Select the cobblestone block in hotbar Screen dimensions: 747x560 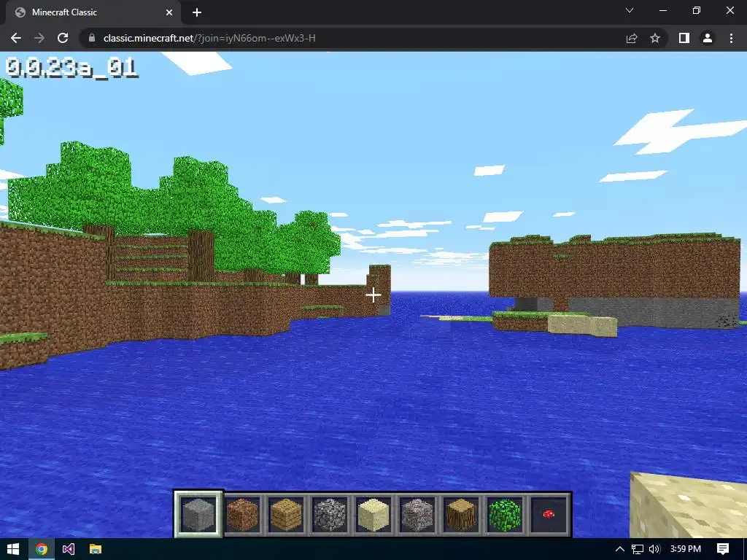click(330, 514)
